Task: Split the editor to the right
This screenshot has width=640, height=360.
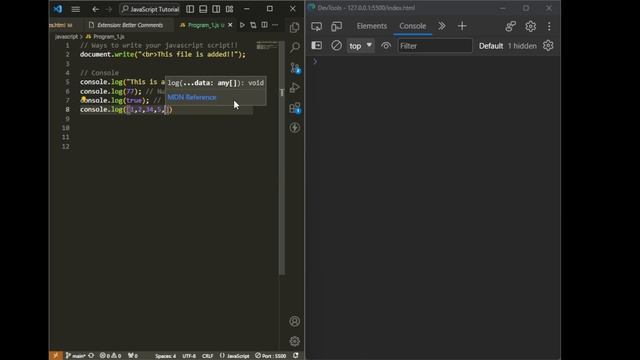Action: click(264, 25)
